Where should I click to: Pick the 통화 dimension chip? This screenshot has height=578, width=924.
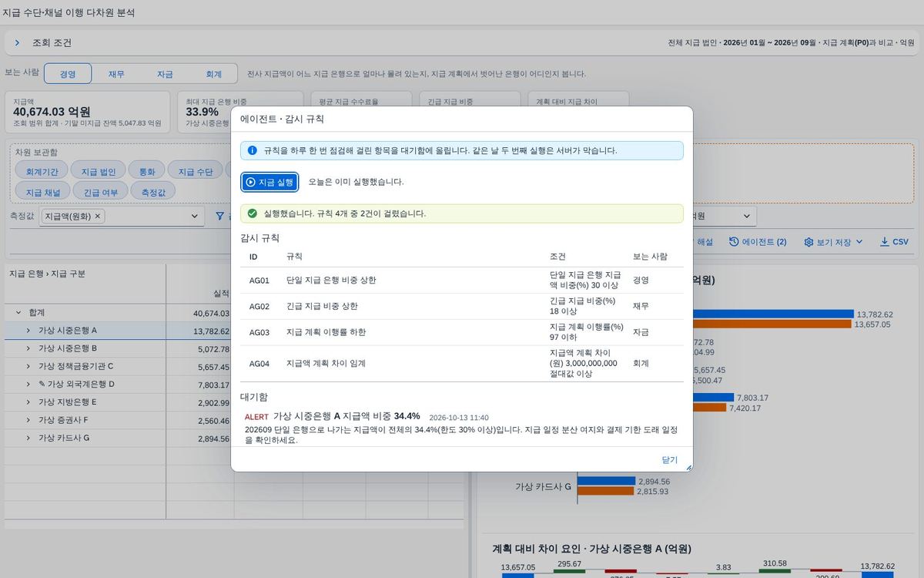pyautogui.click(x=146, y=171)
